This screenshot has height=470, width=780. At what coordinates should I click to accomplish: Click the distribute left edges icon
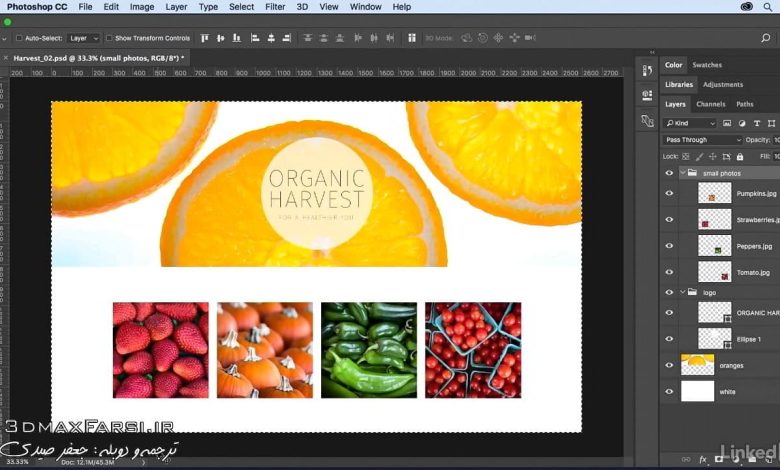[358, 38]
